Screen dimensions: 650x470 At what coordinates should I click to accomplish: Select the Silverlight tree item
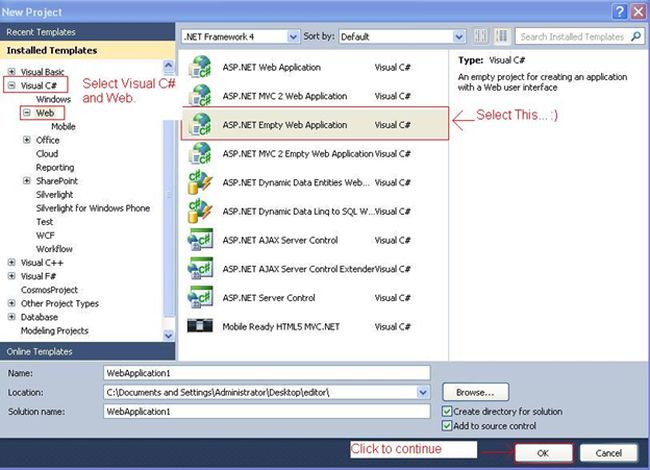(54, 194)
